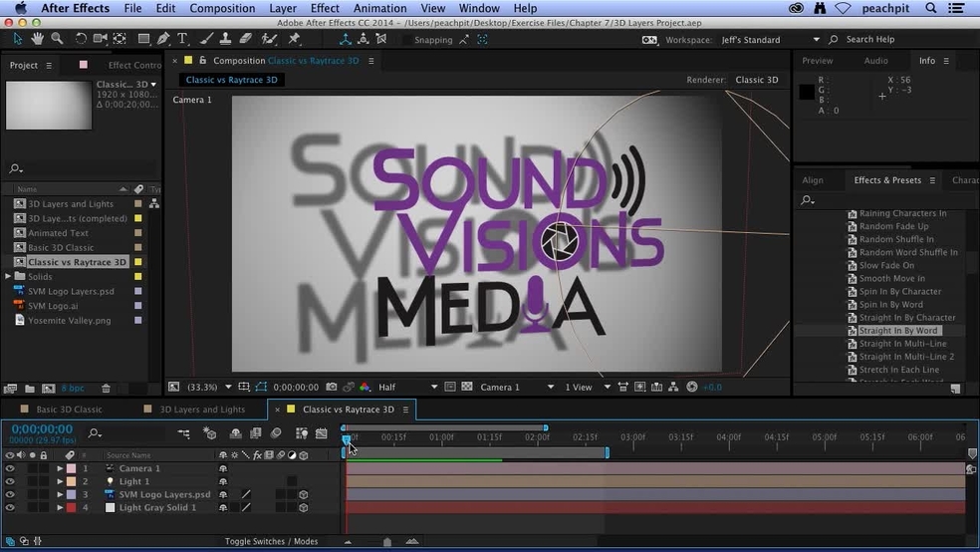Screen dimensions: 980x552
Task: Select the Pan Behind anchor tool
Action: (120, 39)
